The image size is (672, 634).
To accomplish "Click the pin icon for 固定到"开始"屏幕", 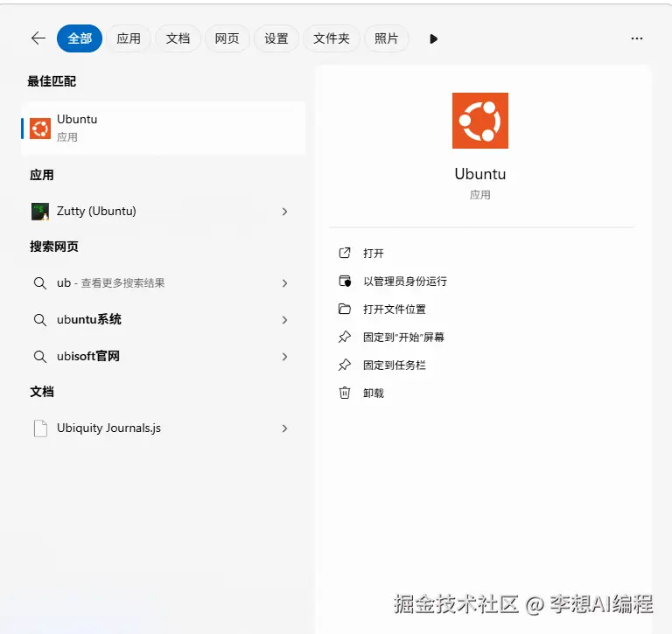I will click(x=345, y=338).
